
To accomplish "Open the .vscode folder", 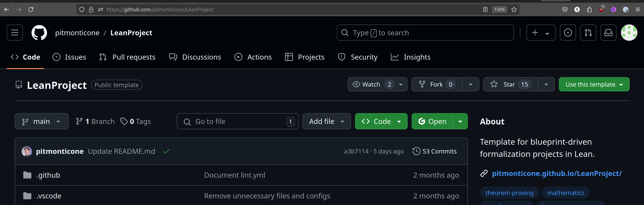I will tap(49, 196).
